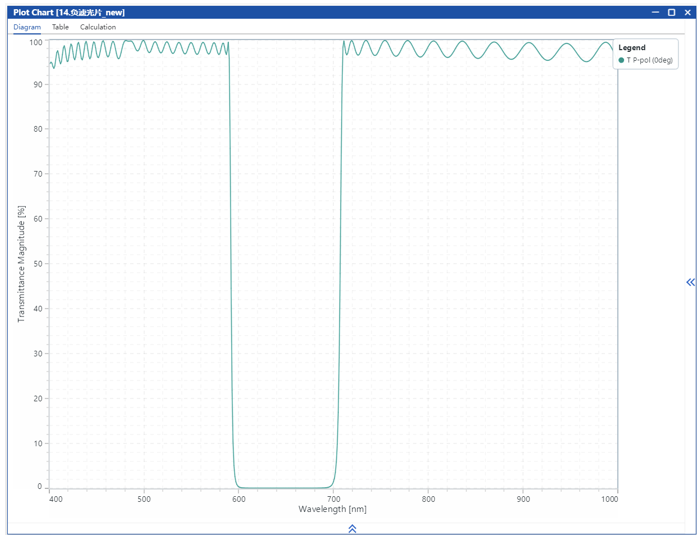Click the Legend header title
Viewport: 700px width, 538px height.
632,47
